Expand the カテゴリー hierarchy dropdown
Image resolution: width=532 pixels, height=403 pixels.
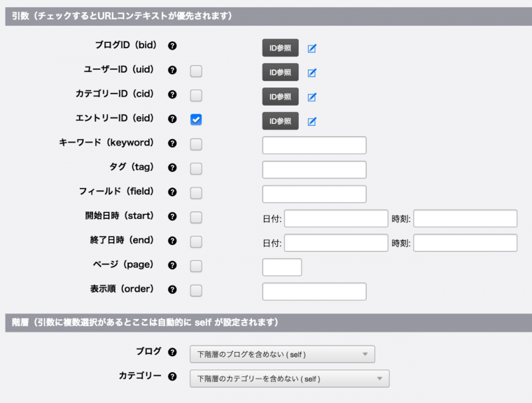289,379
